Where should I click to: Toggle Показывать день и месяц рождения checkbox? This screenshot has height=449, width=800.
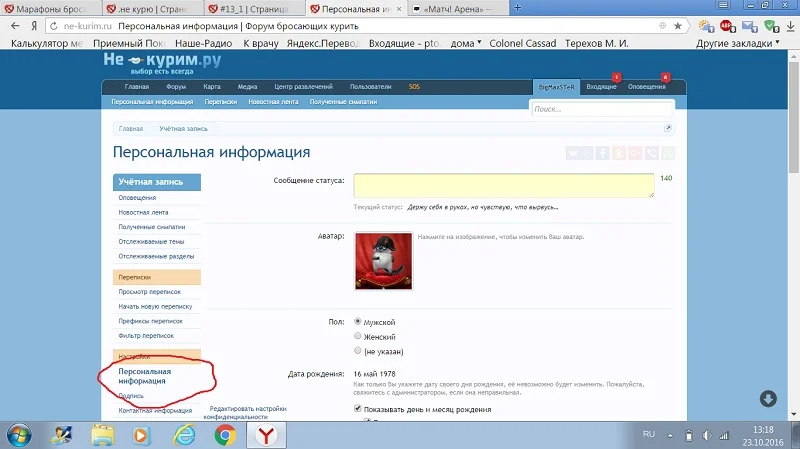[358, 409]
